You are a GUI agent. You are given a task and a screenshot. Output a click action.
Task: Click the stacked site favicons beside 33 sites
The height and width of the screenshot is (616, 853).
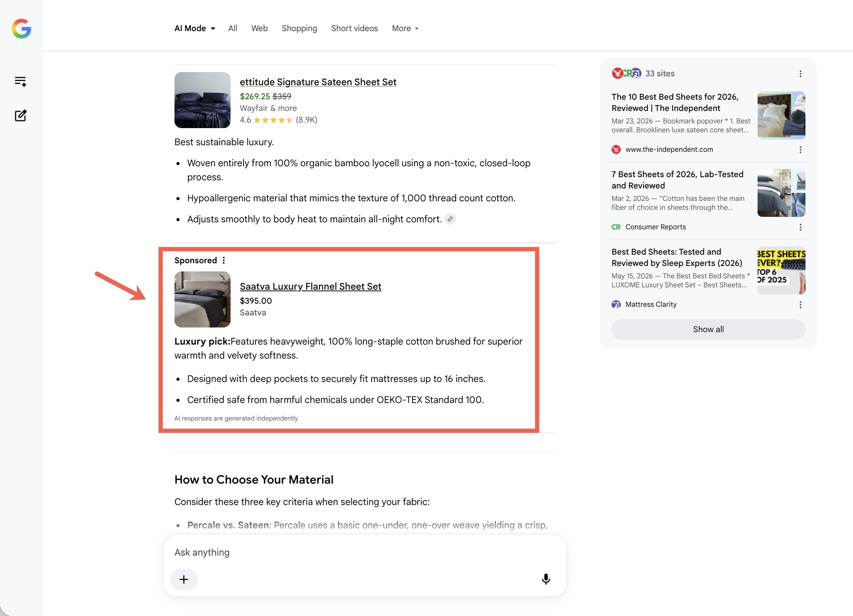click(626, 73)
